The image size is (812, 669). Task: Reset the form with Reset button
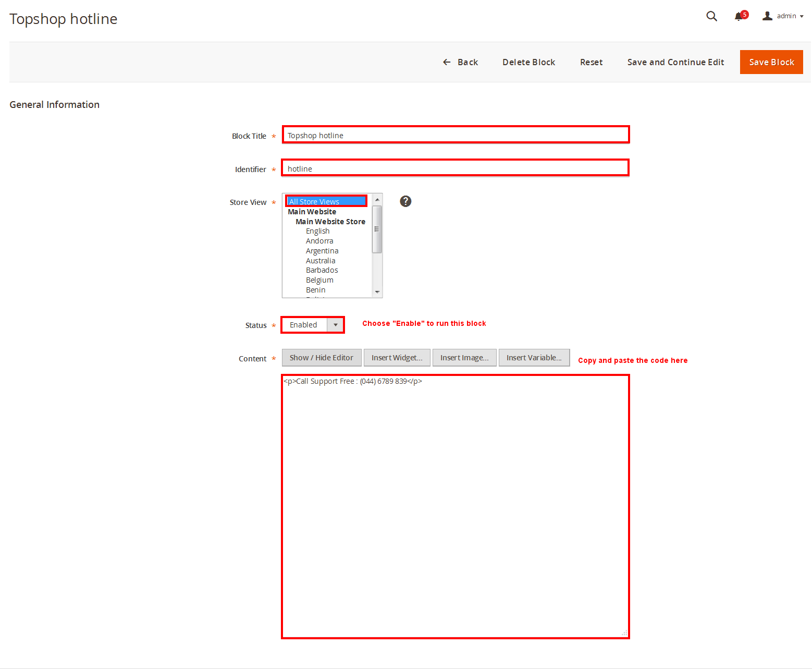[591, 62]
